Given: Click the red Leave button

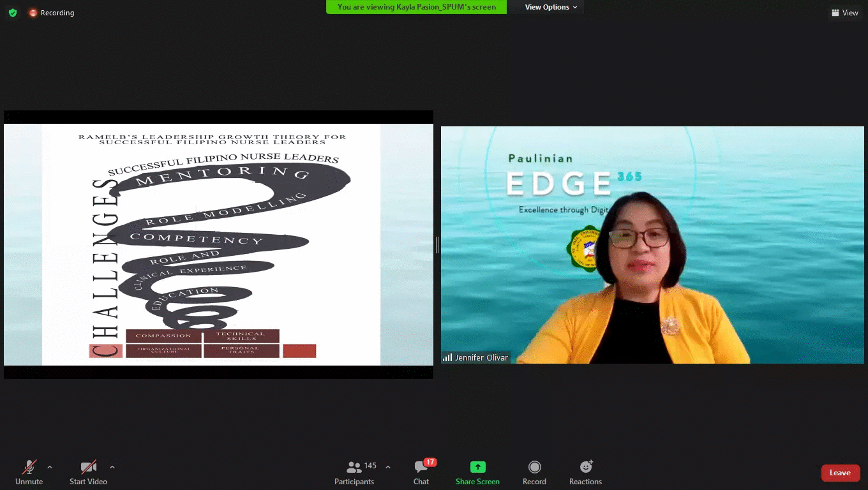Looking at the screenshot, I should click(840, 473).
